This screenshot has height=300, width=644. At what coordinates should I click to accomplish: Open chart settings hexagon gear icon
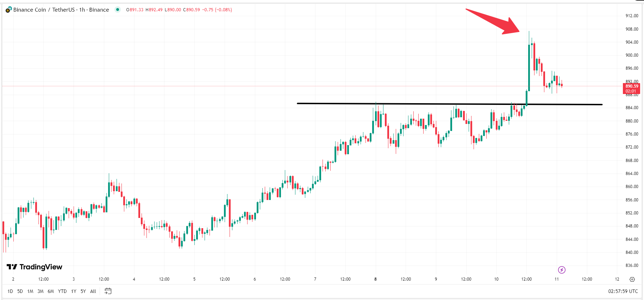tap(632, 279)
